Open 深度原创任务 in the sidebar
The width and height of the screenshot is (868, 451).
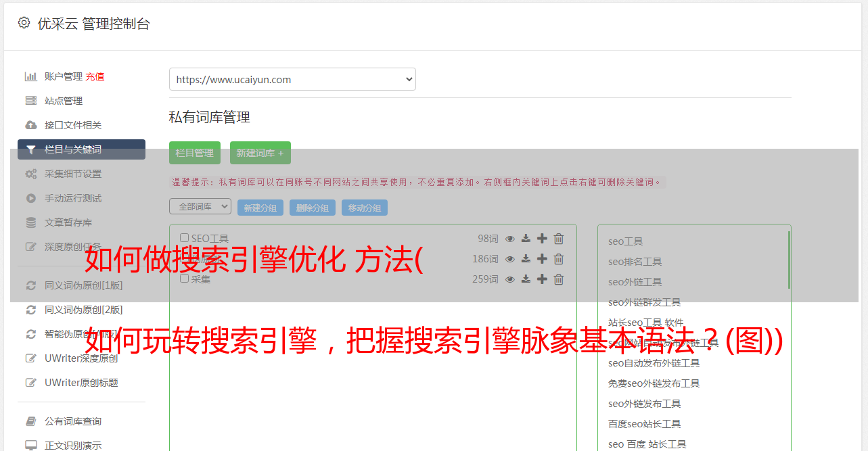pos(73,247)
